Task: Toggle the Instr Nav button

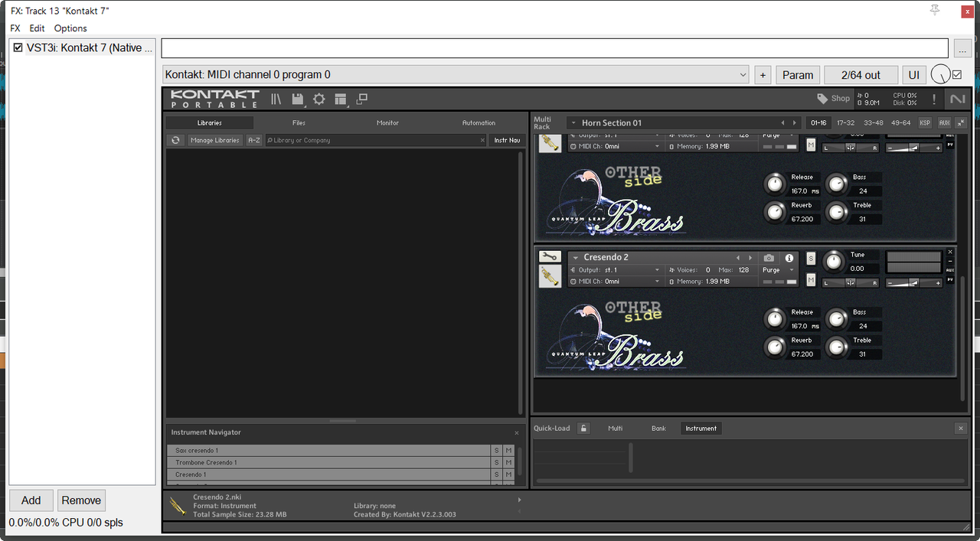Action: pos(507,140)
